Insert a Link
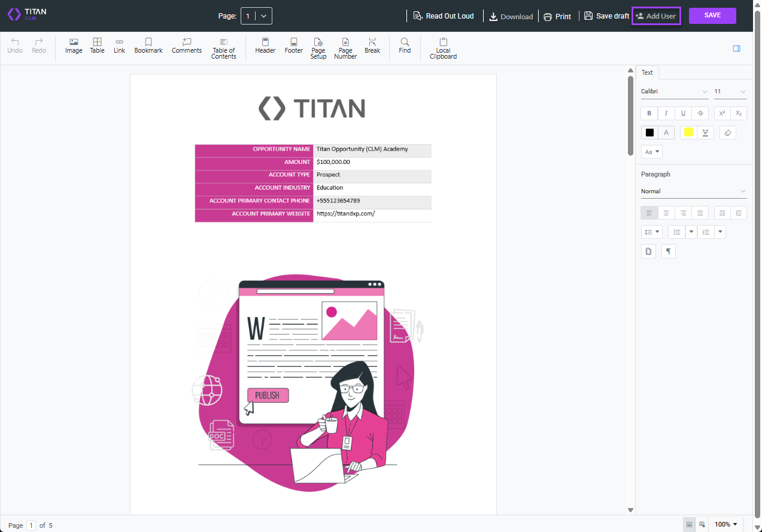The height and width of the screenshot is (532, 762). click(119, 45)
